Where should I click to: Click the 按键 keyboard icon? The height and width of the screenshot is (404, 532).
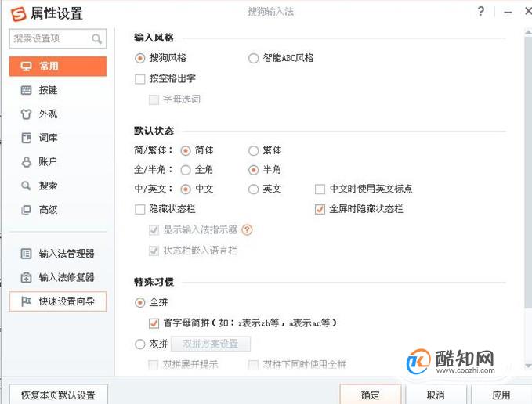[x=26, y=90]
